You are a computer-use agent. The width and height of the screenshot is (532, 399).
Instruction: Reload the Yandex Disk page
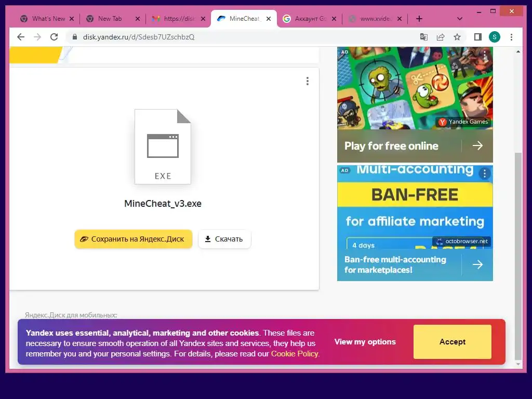click(54, 37)
